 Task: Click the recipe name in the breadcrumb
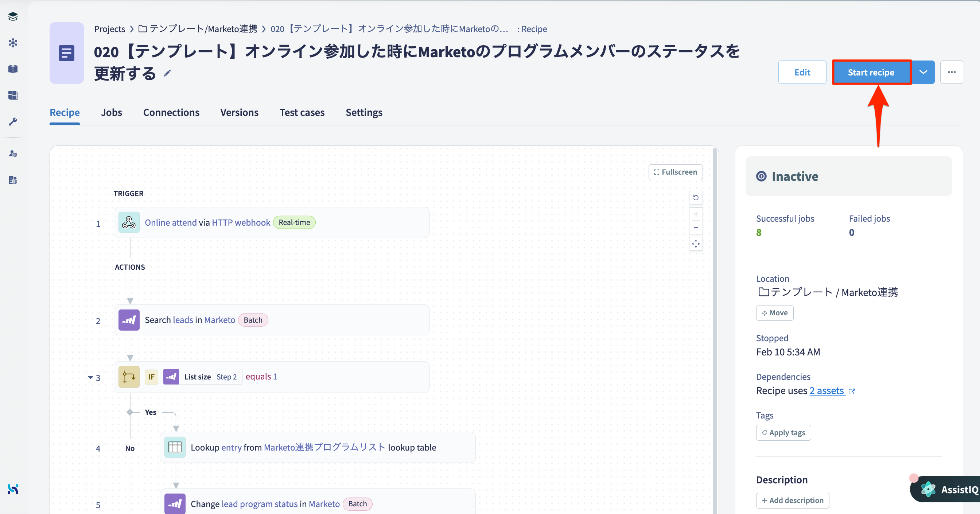(x=389, y=29)
